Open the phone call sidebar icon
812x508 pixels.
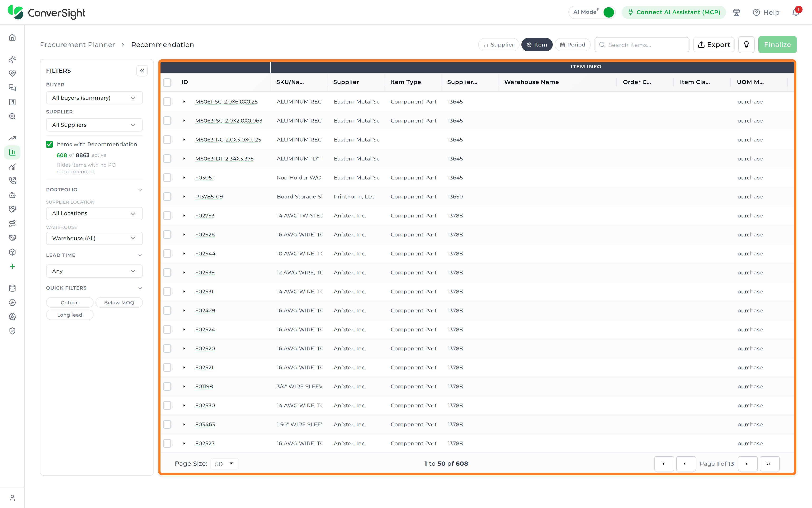pyautogui.click(x=12, y=181)
